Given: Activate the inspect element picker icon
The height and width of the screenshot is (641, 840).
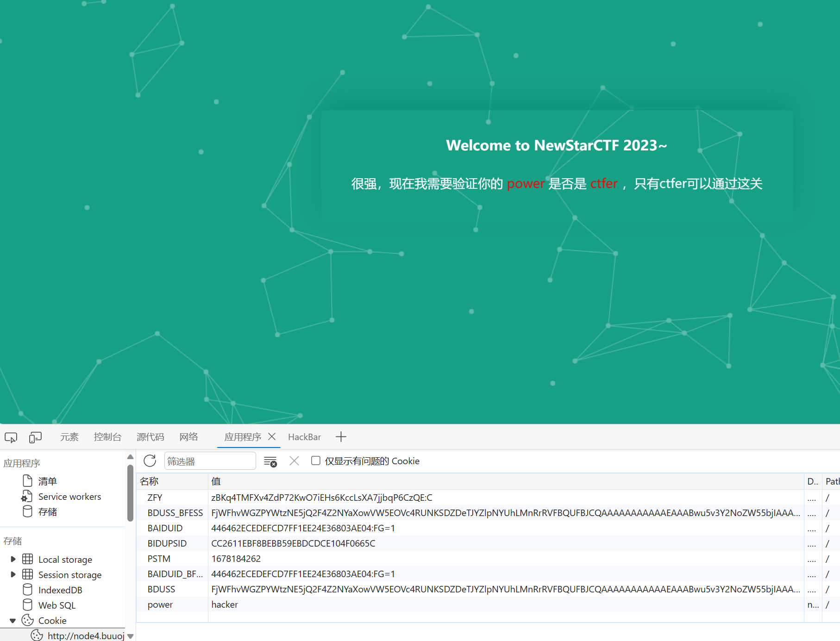Looking at the screenshot, I should (x=11, y=437).
